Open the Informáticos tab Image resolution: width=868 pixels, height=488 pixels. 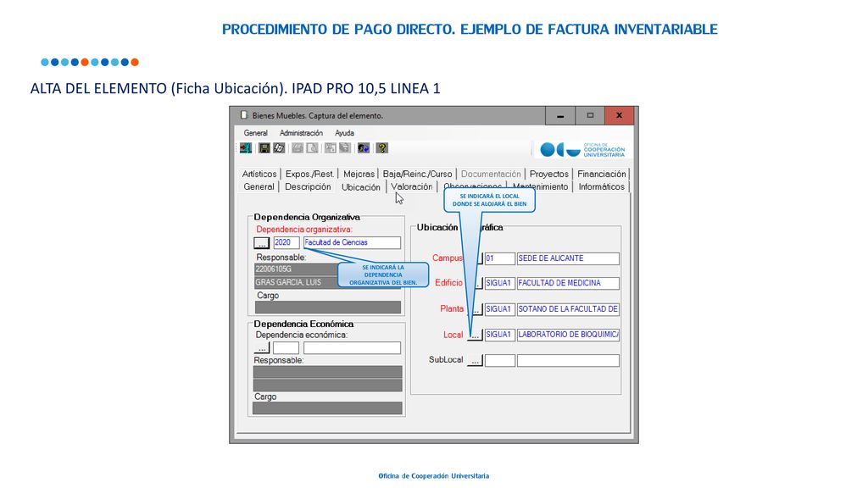(x=602, y=187)
